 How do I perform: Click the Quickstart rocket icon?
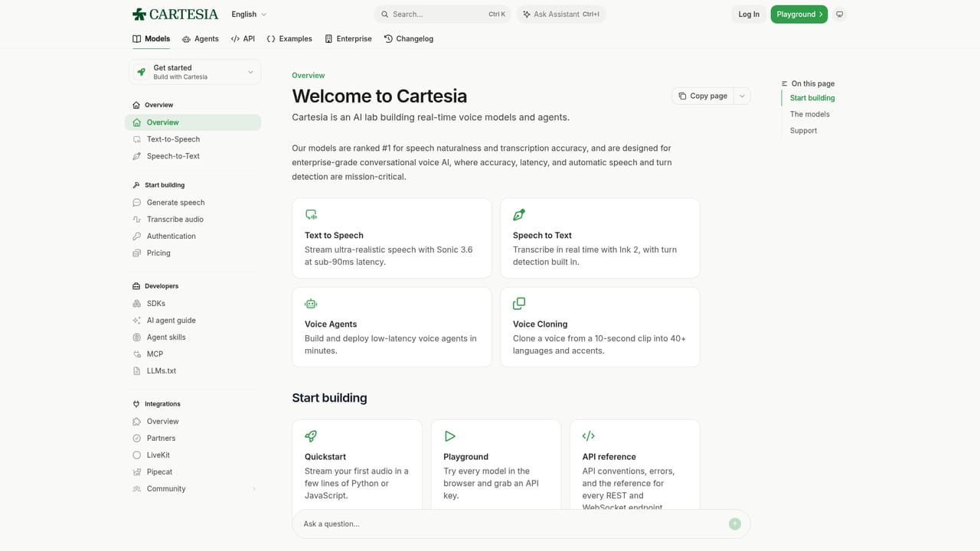pos(311,436)
